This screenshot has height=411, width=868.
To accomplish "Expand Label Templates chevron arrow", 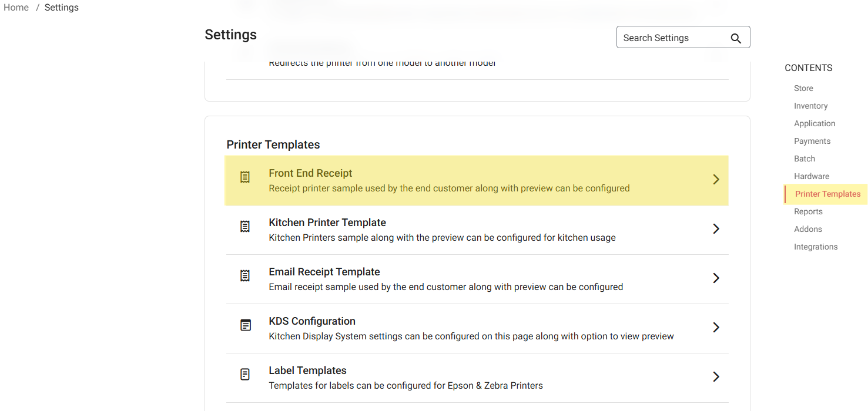I will tap(716, 377).
